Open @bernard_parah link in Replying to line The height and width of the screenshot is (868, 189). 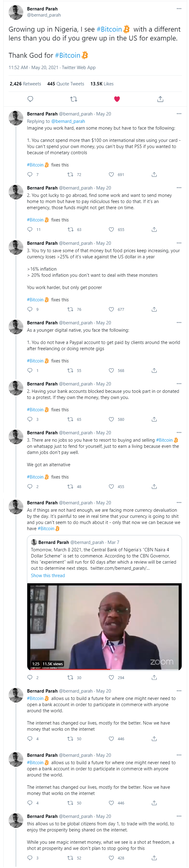point(68,121)
